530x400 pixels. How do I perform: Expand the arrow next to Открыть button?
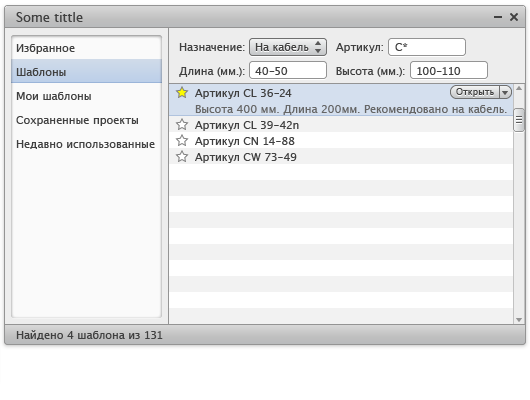click(505, 92)
